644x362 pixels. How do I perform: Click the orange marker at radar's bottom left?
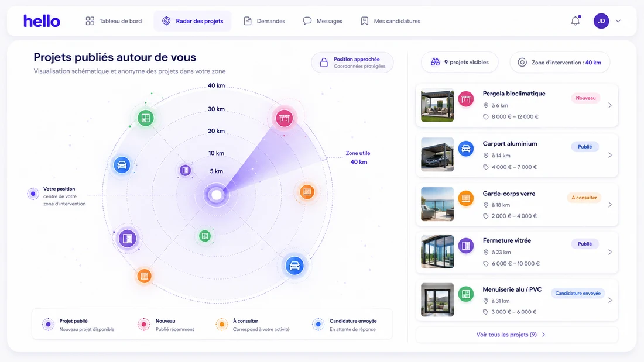144,276
